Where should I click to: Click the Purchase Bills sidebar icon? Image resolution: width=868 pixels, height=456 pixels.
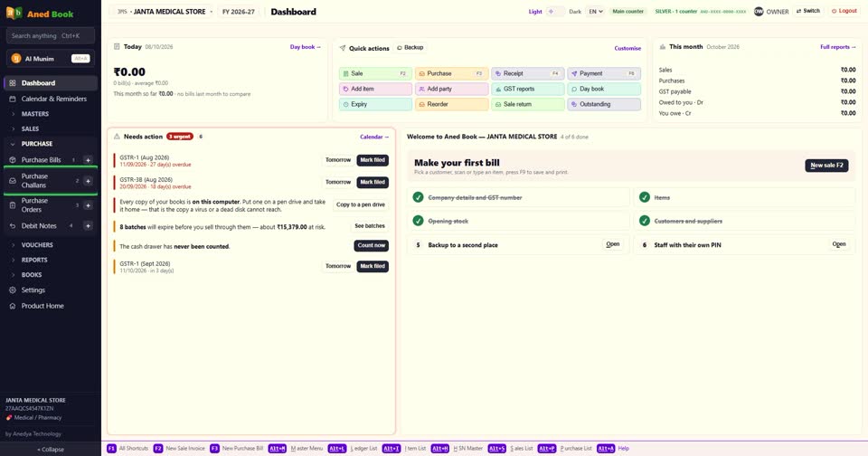pos(12,159)
